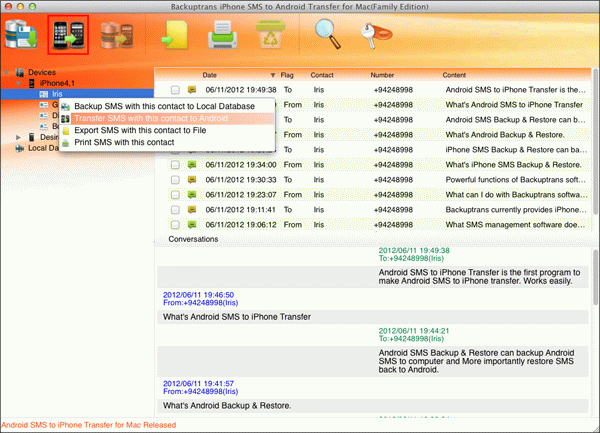Viewport: 600px width, 433px height.
Task: Click the icon next to Backup SMS menu entry
Action: [65, 107]
